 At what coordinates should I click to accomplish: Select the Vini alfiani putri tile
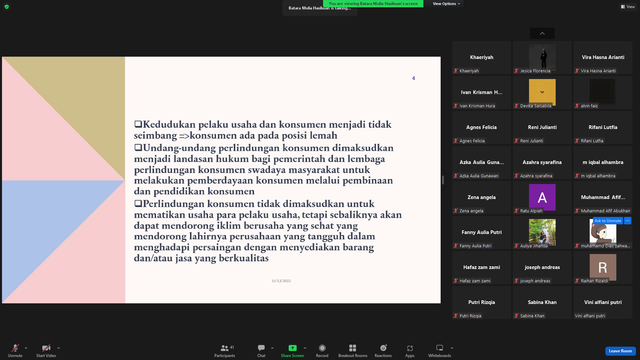coord(603,303)
